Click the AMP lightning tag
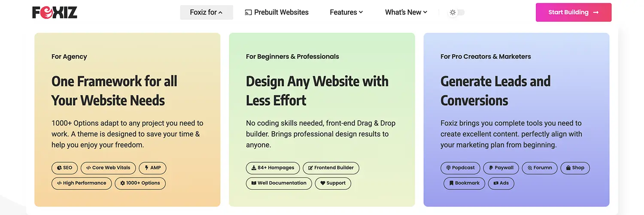This screenshot has height=215, width=644. 153,168
